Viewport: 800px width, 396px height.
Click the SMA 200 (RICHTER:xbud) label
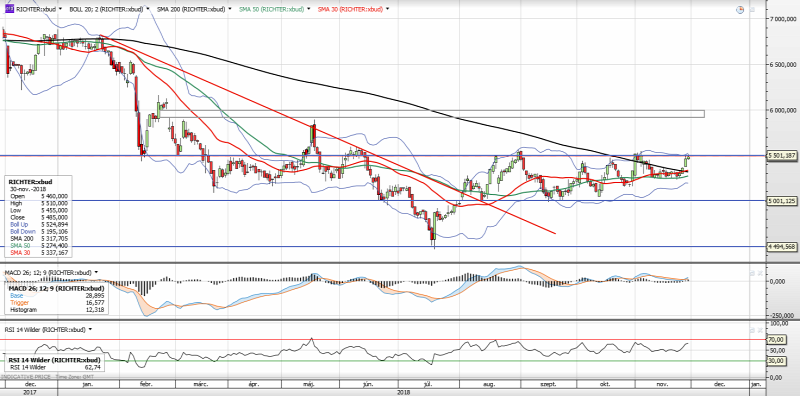(x=191, y=9)
